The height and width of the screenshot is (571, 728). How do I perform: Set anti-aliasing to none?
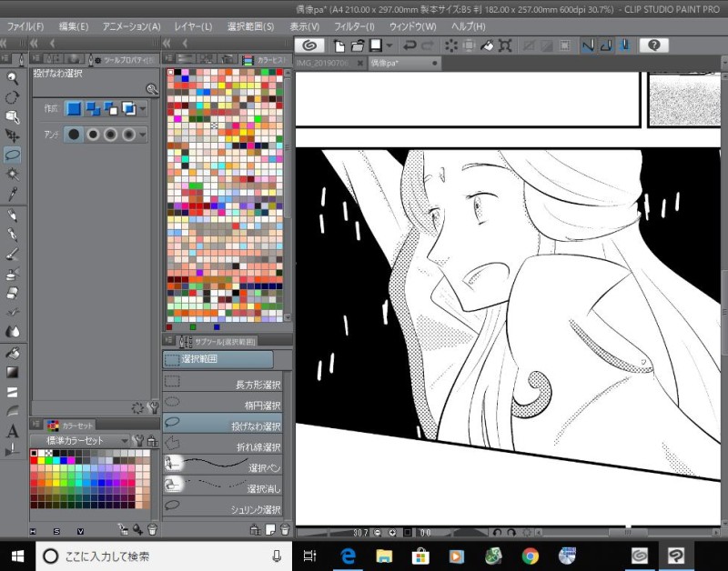coord(74,135)
